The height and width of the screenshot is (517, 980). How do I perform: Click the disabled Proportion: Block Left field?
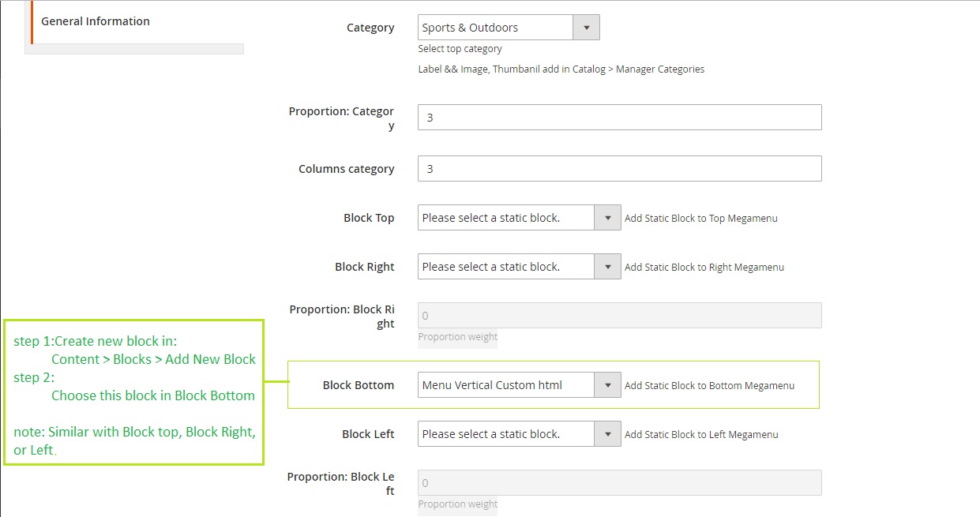click(619, 483)
